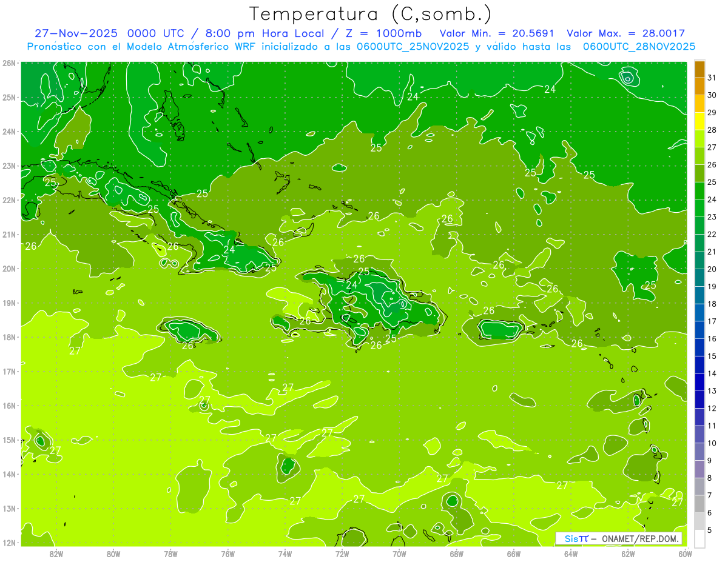The width and height of the screenshot is (728, 562).
Task: Click the 82W longitude axis label
Action: [x=56, y=554]
